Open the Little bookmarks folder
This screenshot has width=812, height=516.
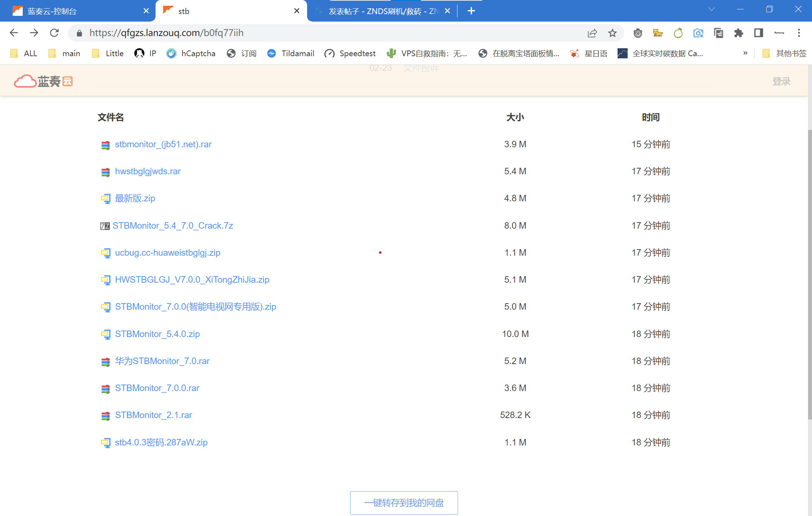point(108,53)
